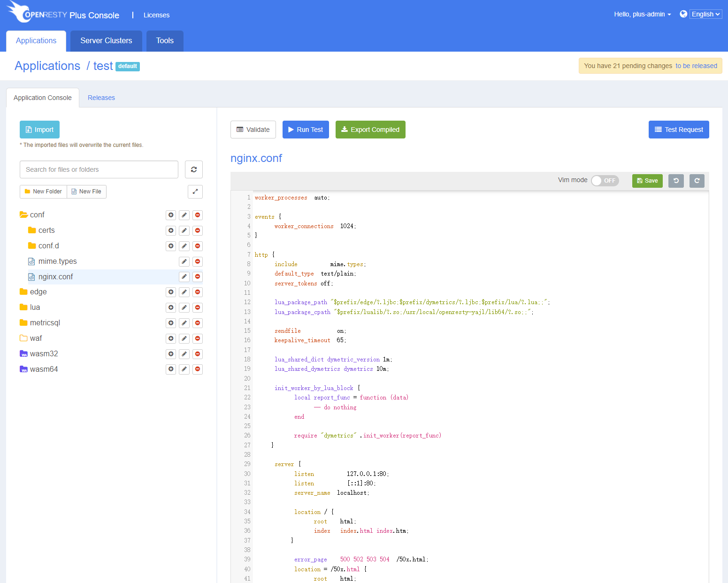Screen dimensions: 728x583
Task: Add item to waf folder
Action: (171, 338)
